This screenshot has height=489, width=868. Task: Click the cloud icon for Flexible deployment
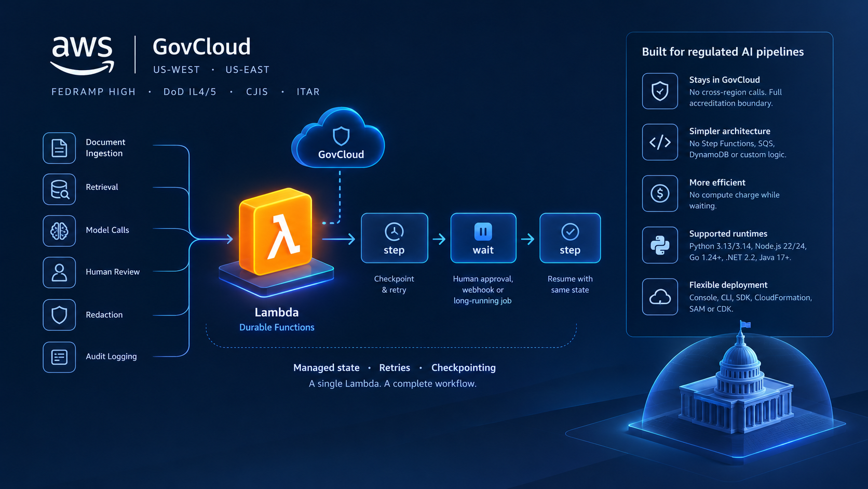660,297
